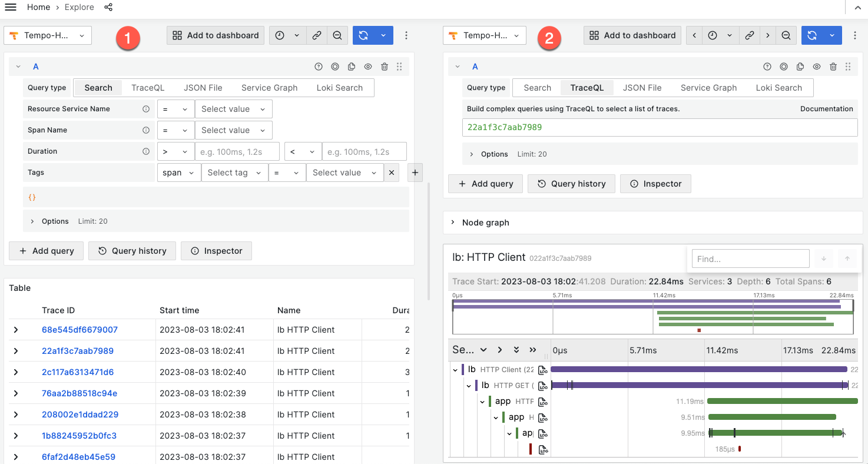Click the zoom out magnifier in pane 2 toolbar

pos(786,35)
